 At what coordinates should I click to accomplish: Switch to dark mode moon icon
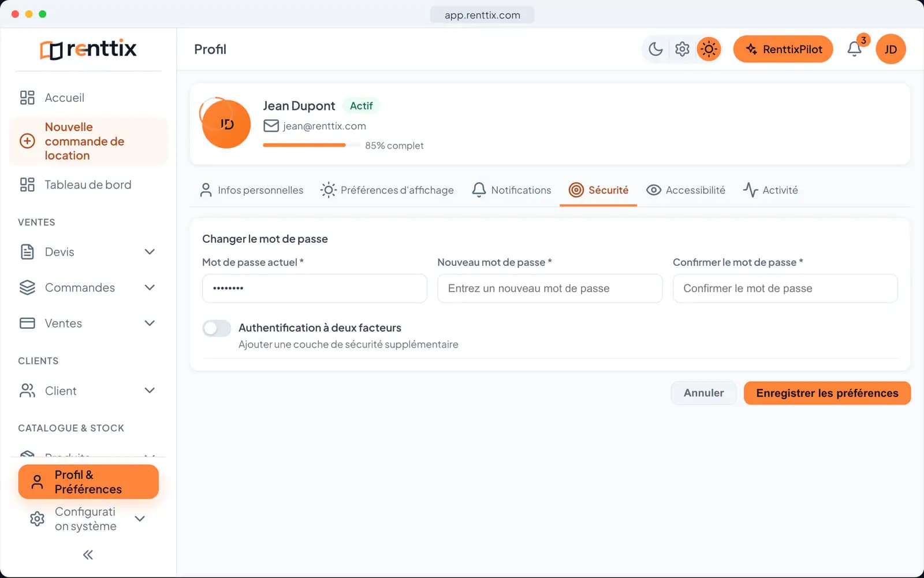pos(655,49)
